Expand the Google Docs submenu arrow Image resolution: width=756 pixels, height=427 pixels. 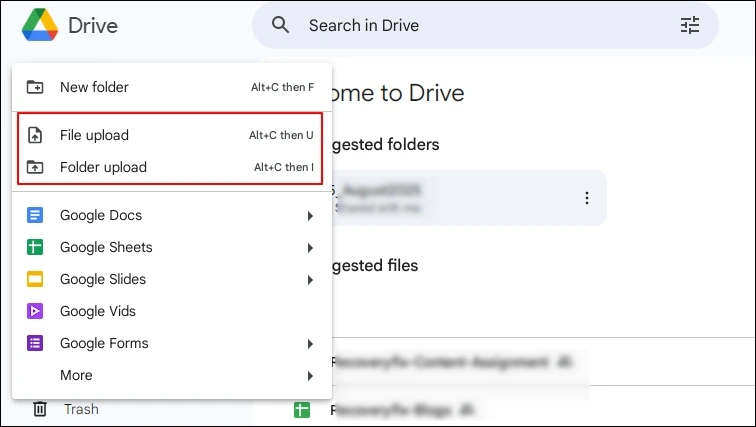tap(310, 216)
